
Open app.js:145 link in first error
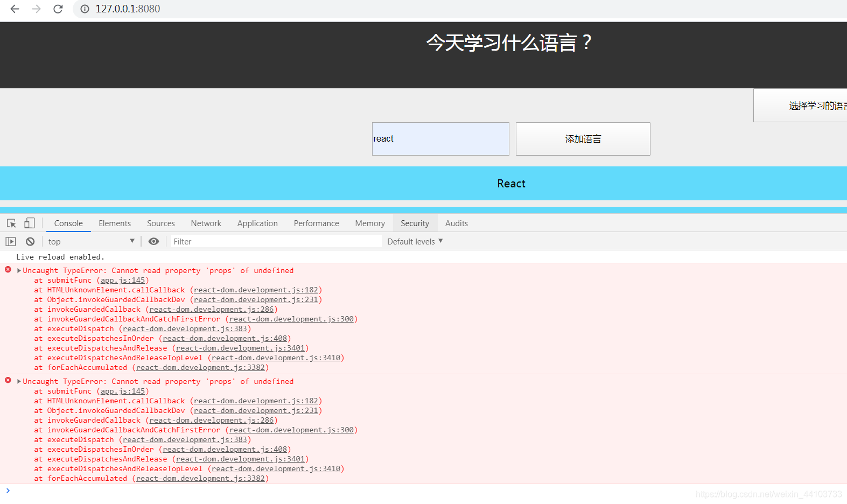(x=123, y=280)
